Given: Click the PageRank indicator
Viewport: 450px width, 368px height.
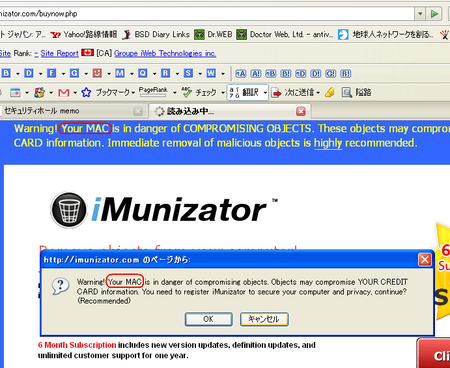Looking at the screenshot, I should (x=153, y=92).
